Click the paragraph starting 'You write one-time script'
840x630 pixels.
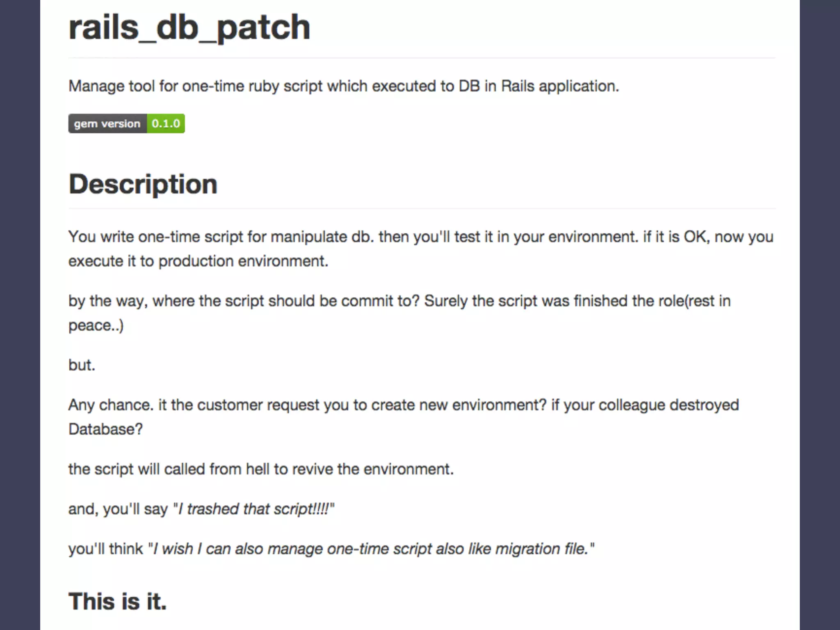pyautogui.click(x=421, y=249)
